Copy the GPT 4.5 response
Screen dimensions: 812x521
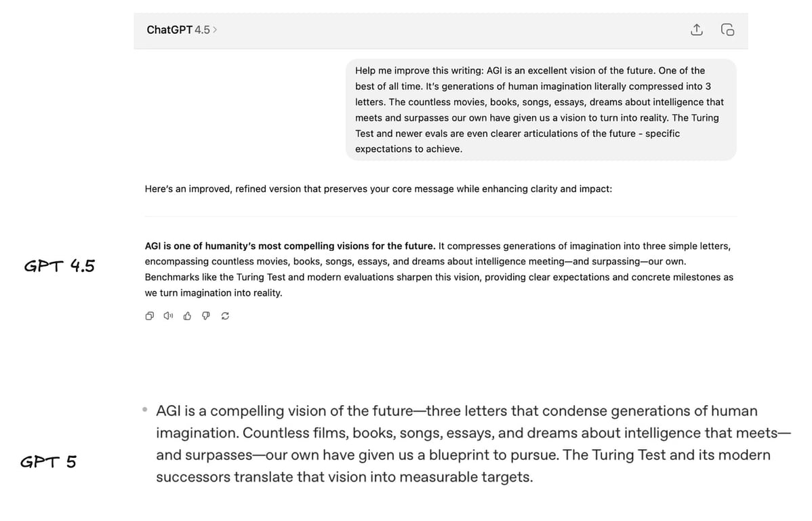[x=150, y=315]
